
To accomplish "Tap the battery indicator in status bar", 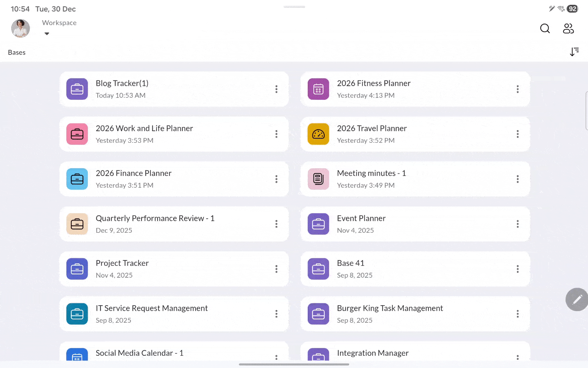I will tap(572, 9).
